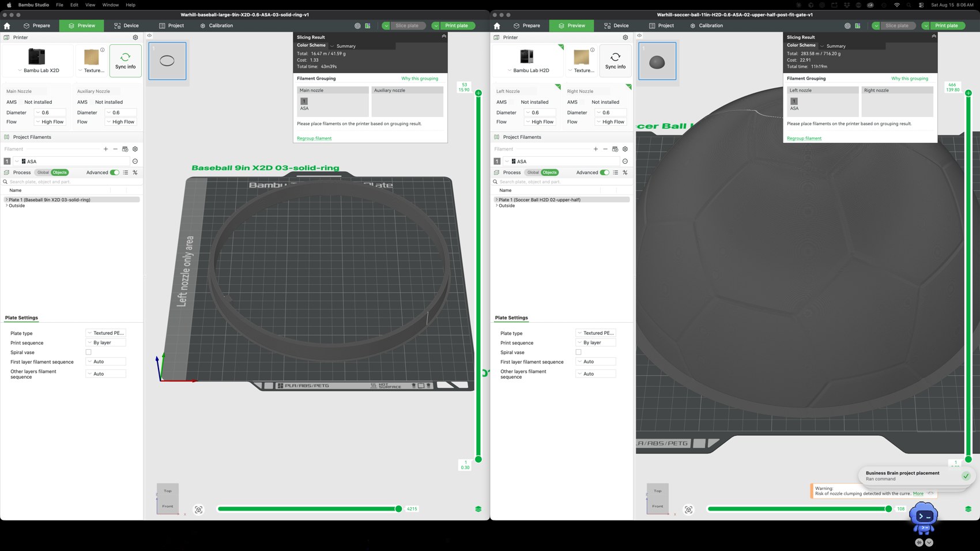The height and width of the screenshot is (551, 980).
Task: Check Spiral vase in left window
Action: coord(88,352)
